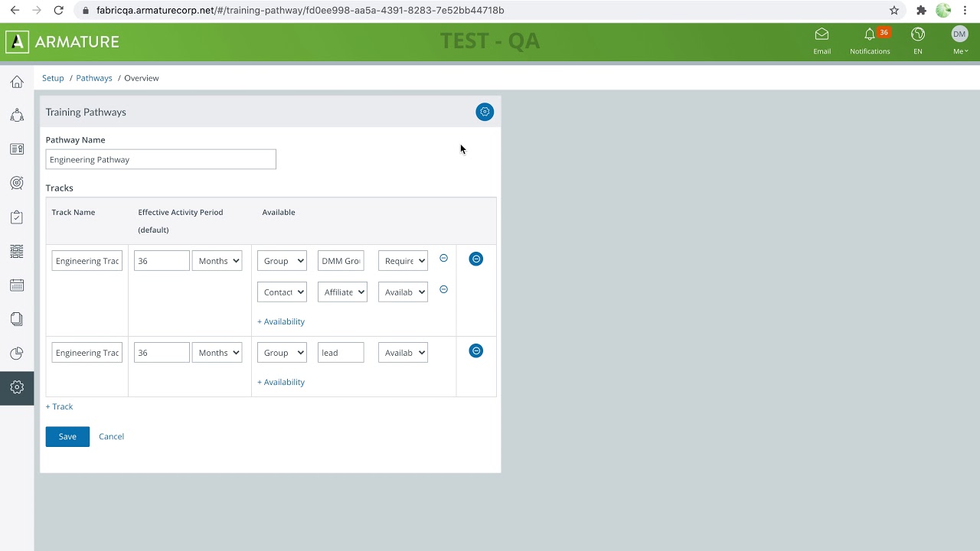Click the Available column header

[279, 212]
